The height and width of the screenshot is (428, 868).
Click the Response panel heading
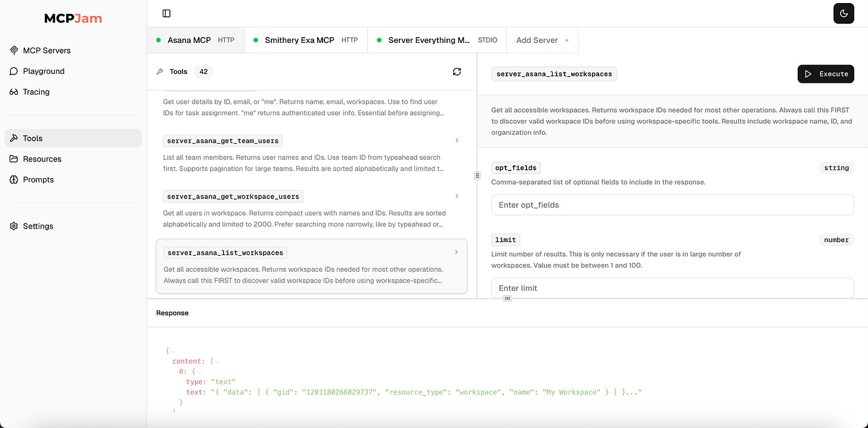(x=172, y=313)
